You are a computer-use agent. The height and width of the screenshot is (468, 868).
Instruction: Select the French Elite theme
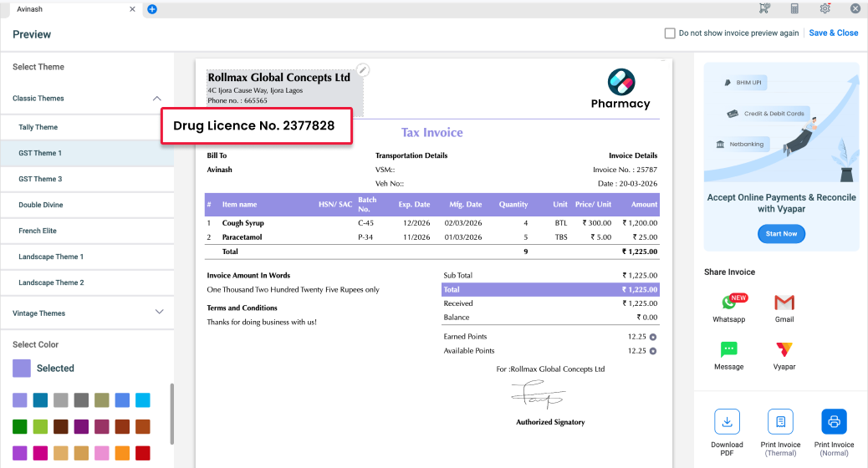tap(87, 231)
